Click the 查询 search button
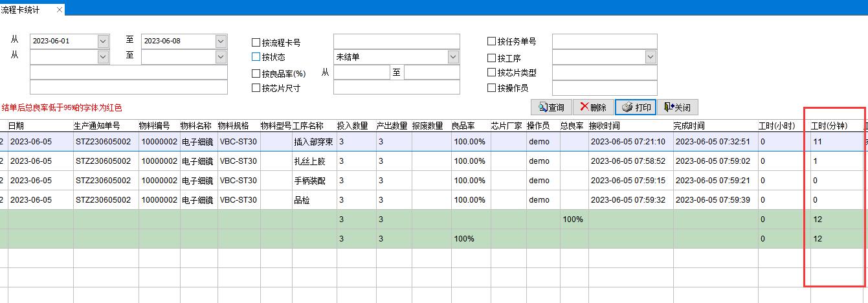This screenshot has width=868, height=303. [x=550, y=107]
